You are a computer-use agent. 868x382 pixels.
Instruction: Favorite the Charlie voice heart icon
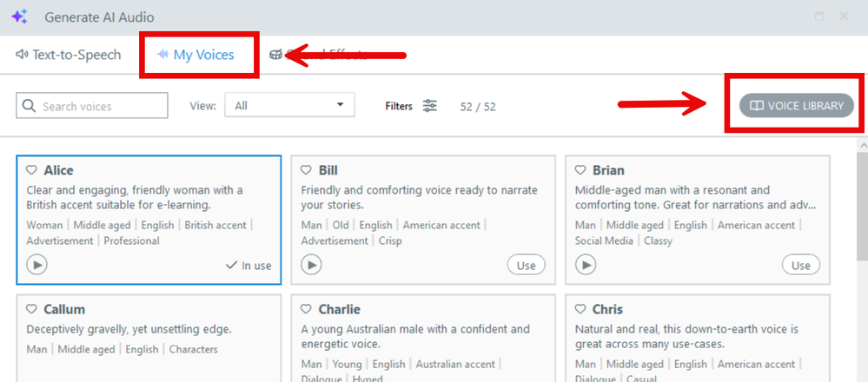coord(306,309)
